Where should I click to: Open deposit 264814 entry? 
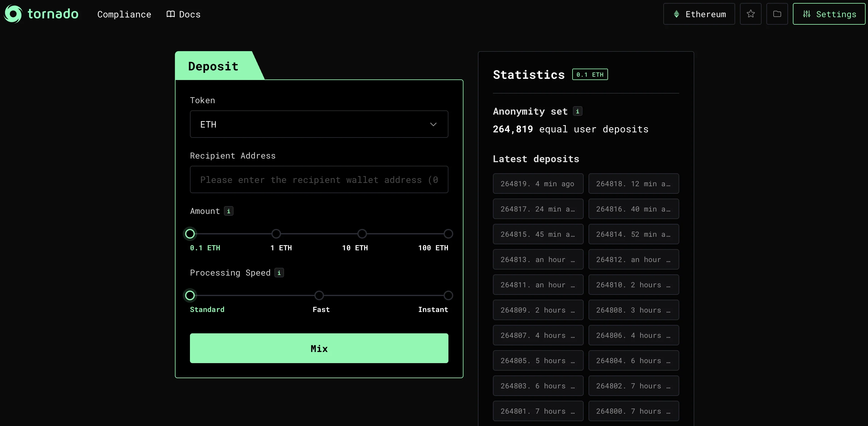coord(634,234)
